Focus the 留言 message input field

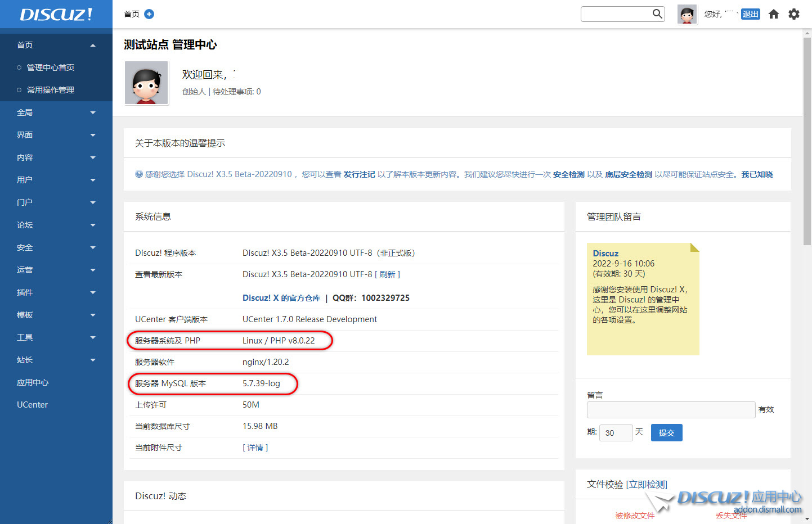[x=671, y=410]
